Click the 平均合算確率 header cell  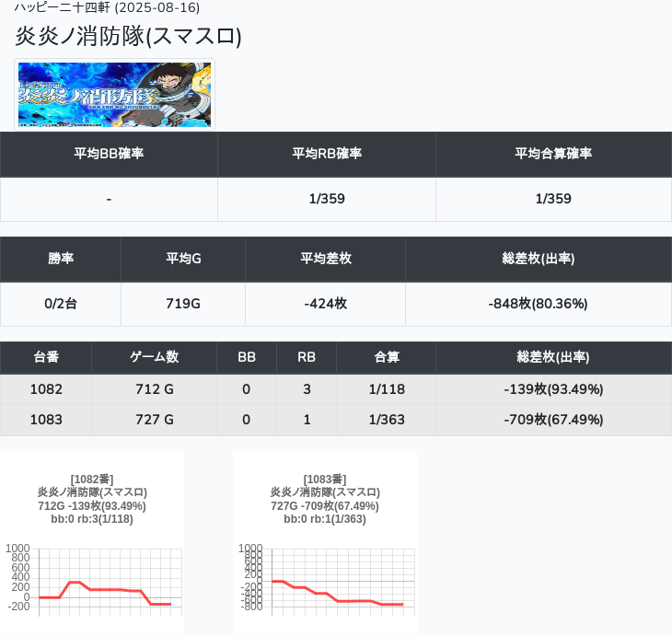pos(553,154)
